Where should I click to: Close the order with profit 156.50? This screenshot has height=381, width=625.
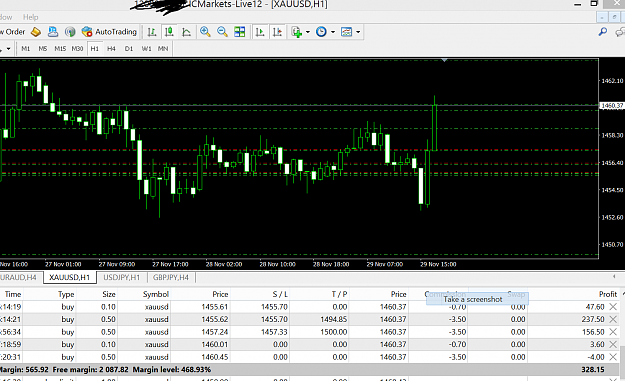click(613, 332)
